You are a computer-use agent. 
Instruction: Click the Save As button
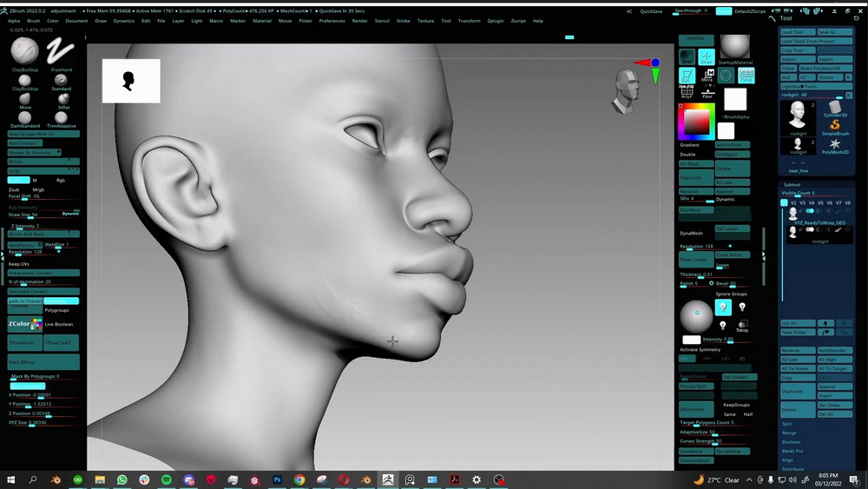[835, 32]
